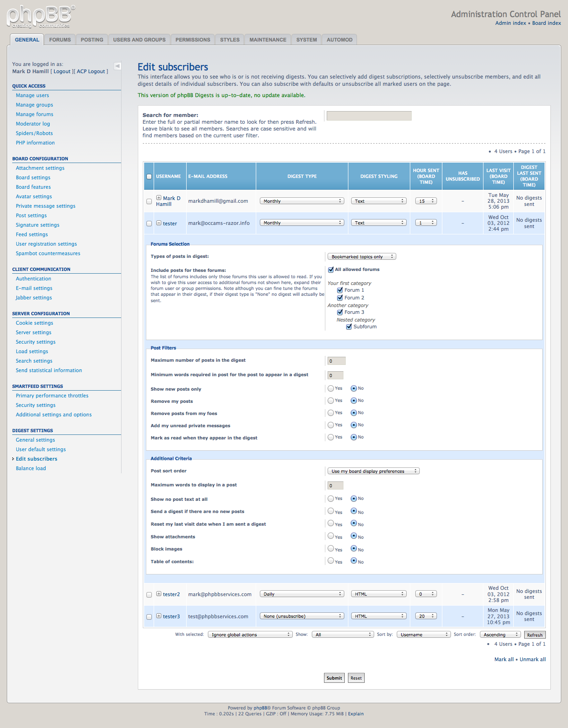Mark the tester2 row checkbox
Viewport: 568px width, 728px height.
(x=149, y=595)
